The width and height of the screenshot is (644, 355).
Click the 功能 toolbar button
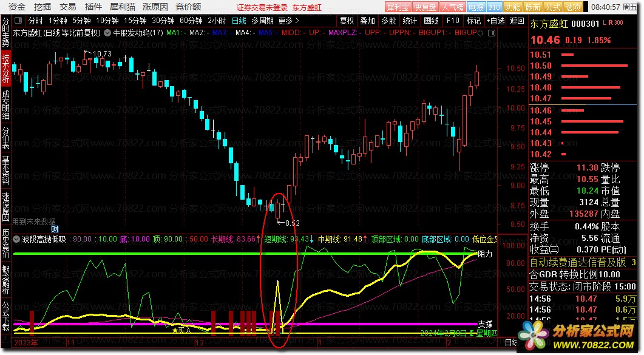(x=512, y=7)
